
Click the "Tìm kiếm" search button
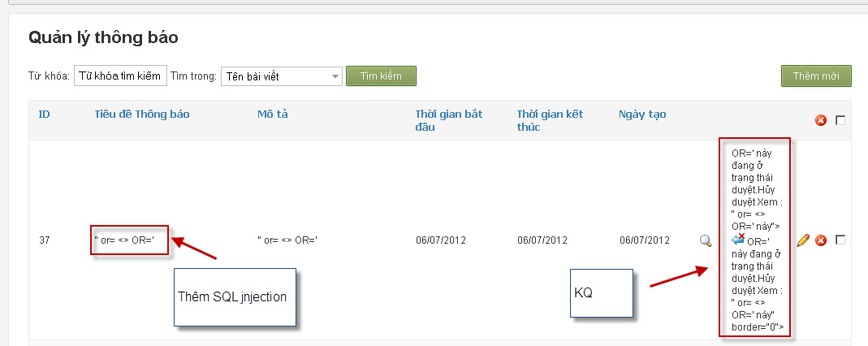(x=381, y=76)
